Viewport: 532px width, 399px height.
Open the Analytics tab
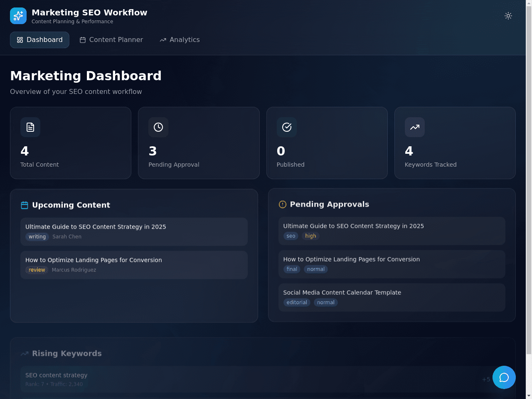[180, 40]
